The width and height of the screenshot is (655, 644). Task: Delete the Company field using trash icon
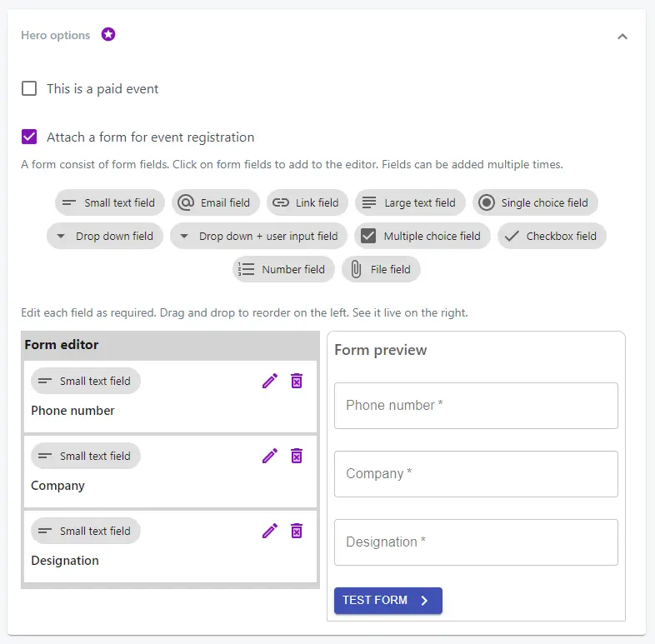tap(297, 456)
